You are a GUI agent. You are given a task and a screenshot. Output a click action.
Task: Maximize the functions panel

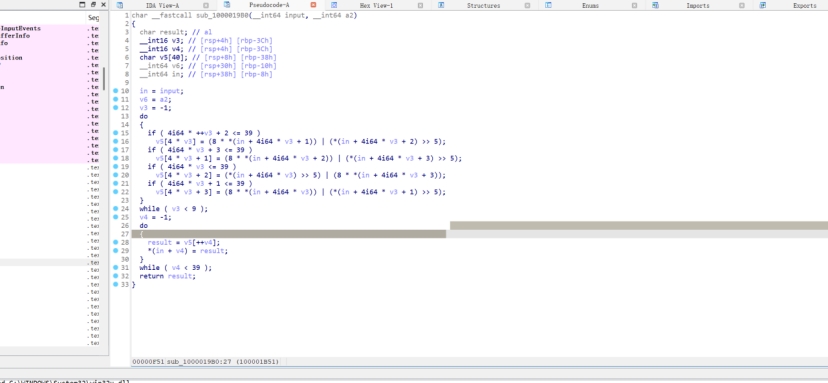82,4
